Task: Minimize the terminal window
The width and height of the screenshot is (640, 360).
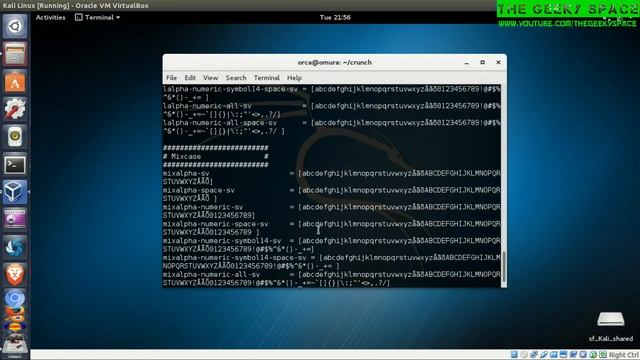Action: click(467, 62)
